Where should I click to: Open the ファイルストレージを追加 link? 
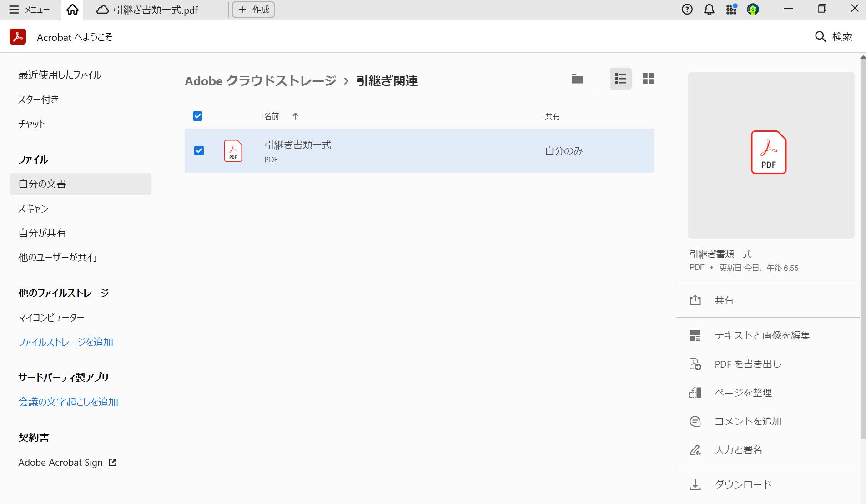(65, 342)
